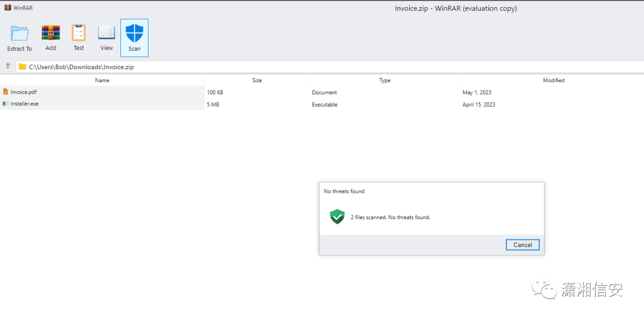Click the 100 KB size cell
This screenshot has width=644, height=318.
[x=215, y=93]
